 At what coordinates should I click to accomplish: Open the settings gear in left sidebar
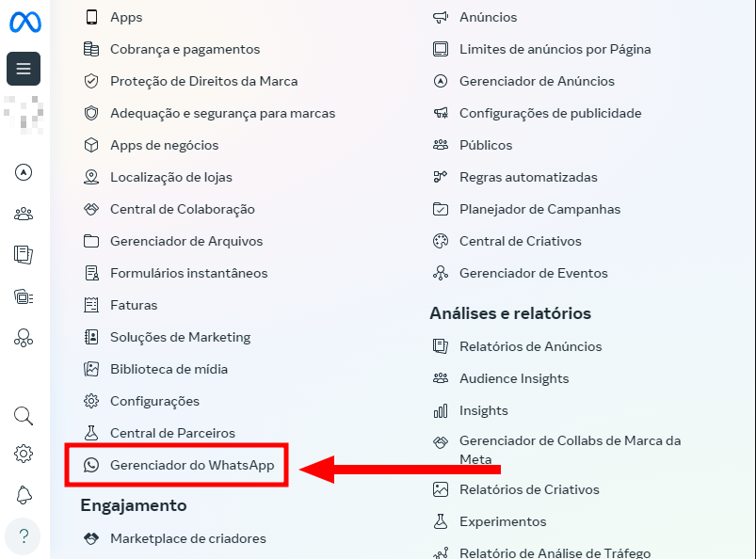[24, 454]
